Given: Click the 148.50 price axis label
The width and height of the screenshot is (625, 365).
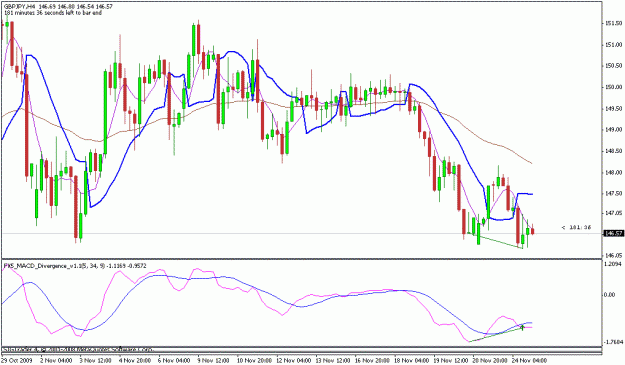Looking at the screenshot, I should click(614, 151).
